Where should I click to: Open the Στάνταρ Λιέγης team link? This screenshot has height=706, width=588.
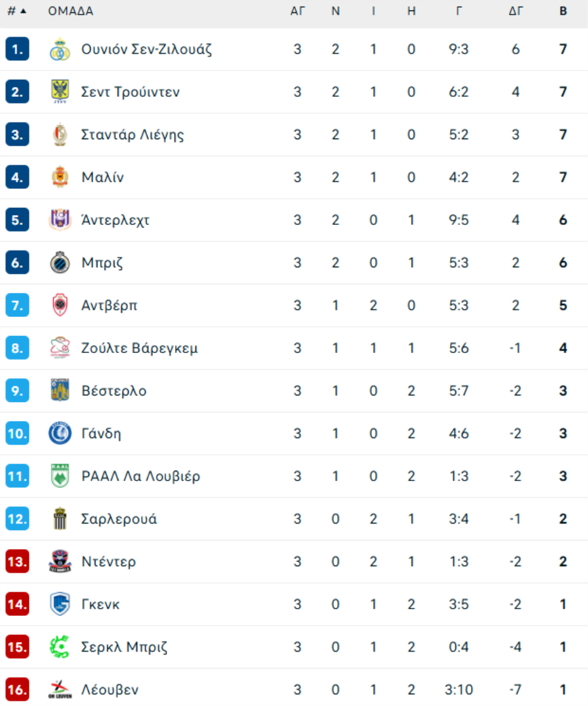click(132, 135)
